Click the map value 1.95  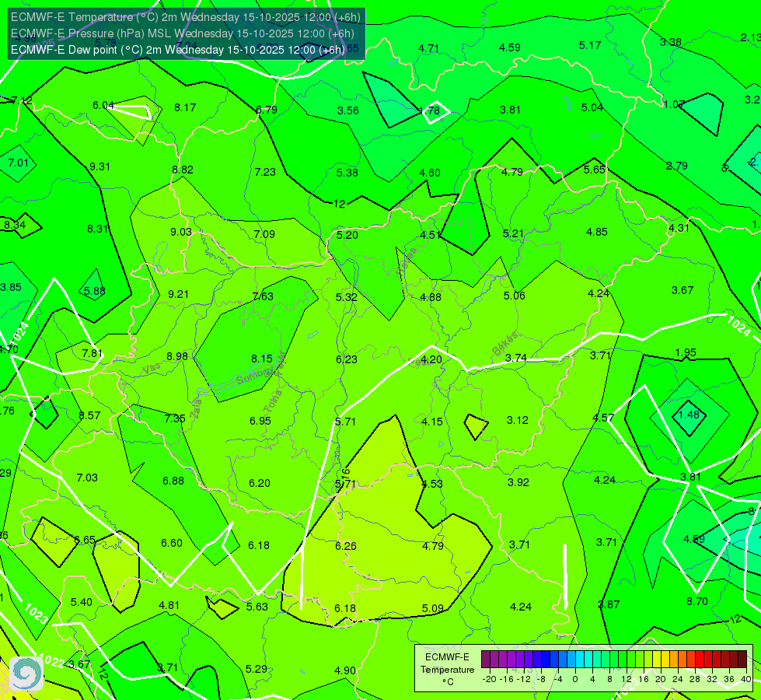(x=686, y=352)
